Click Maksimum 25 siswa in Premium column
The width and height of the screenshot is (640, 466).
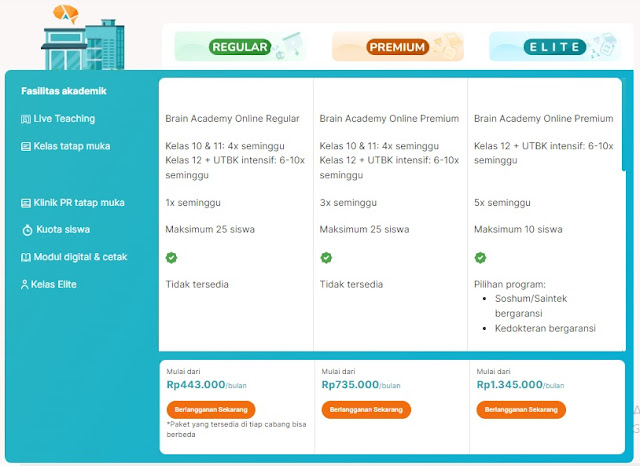click(x=364, y=229)
